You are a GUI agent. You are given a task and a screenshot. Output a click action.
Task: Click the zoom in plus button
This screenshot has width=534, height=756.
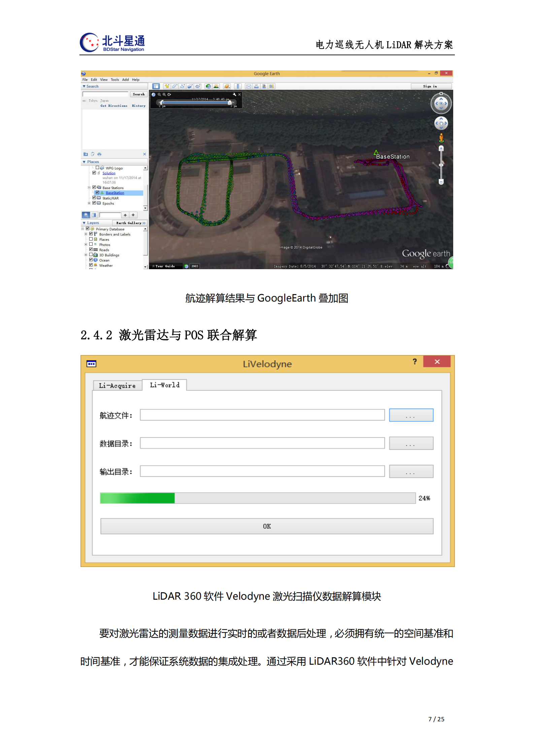[441, 149]
